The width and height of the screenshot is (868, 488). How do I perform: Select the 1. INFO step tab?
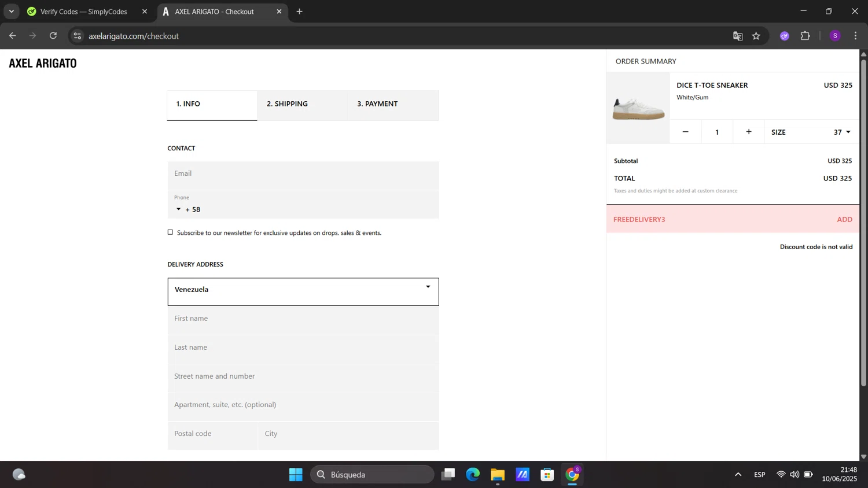pyautogui.click(x=212, y=105)
